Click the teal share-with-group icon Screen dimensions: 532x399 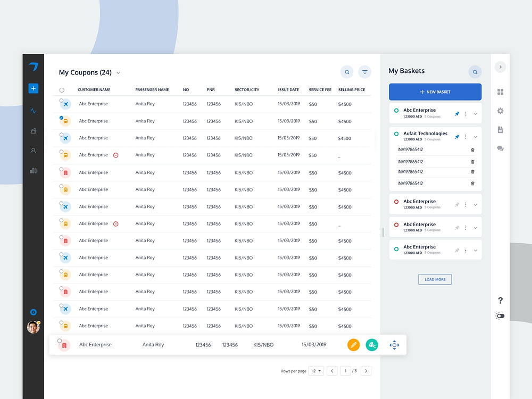372,345
